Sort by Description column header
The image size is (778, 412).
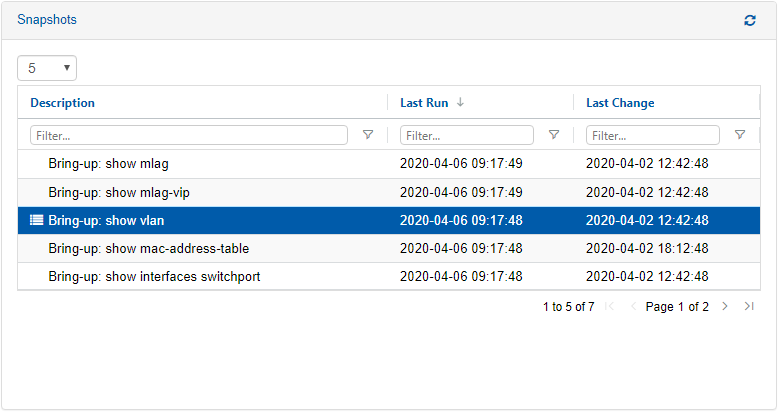pos(62,103)
